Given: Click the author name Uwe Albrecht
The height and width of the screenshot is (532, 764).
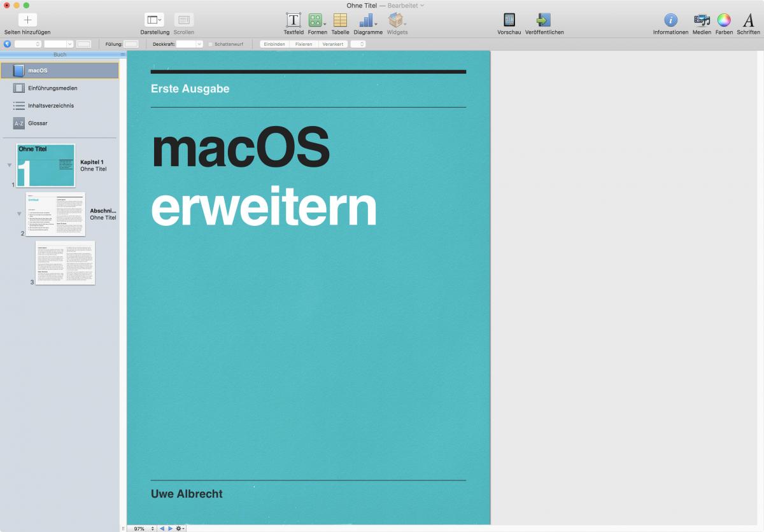Looking at the screenshot, I should click(187, 494).
